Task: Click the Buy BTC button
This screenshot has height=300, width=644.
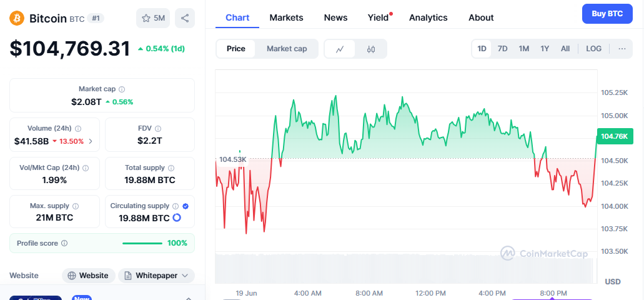Action: point(607,13)
